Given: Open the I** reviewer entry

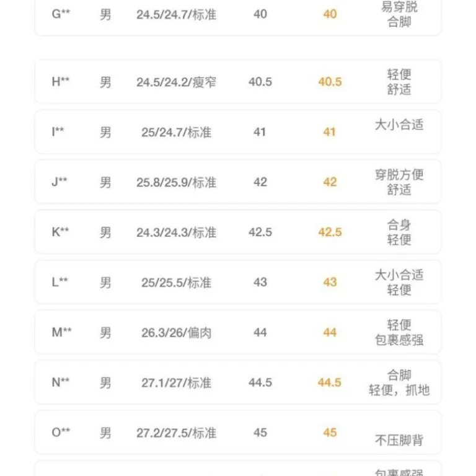Looking at the screenshot, I should 238,132.
